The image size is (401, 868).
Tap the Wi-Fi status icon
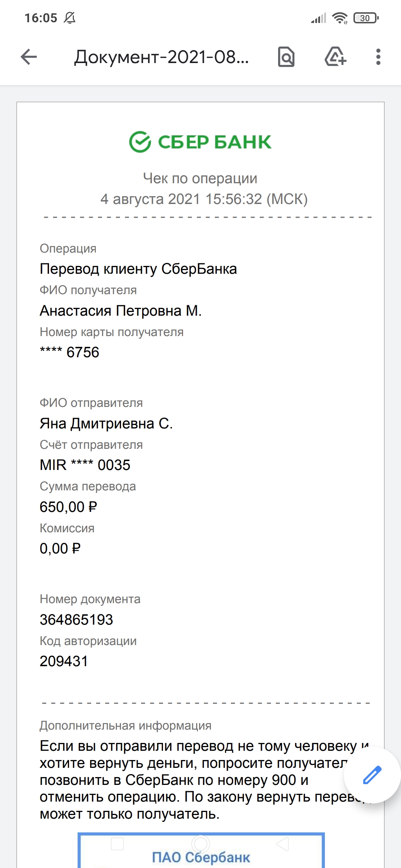[x=340, y=18]
